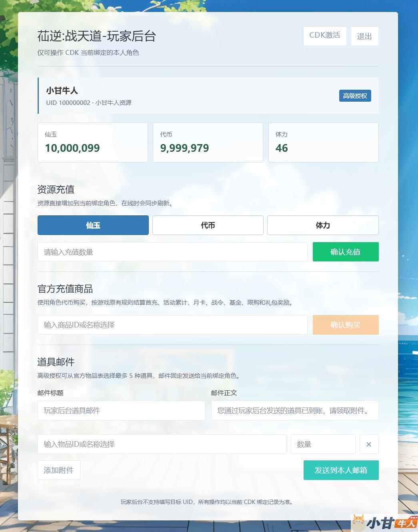Image resolution: width=418 pixels, height=532 pixels.
Task: Focus the 请输入充值数量 input field
Action: coord(172,252)
